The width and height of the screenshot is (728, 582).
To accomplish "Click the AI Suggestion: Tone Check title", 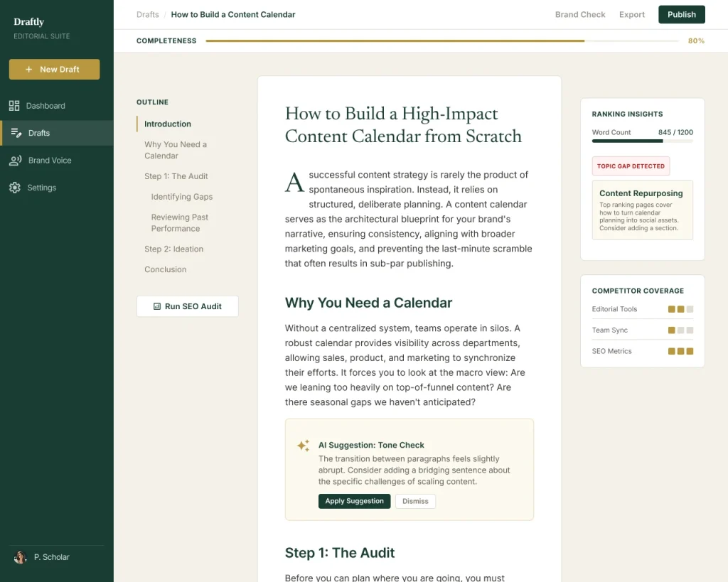I will pyautogui.click(x=371, y=445).
